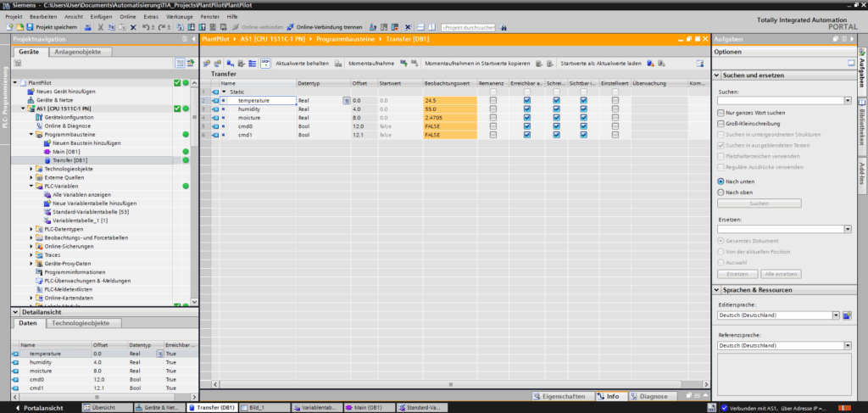Check the 'Nur ganzes Wort suchen' option
The height and width of the screenshot is (413, 868).
tap(721, 113)
